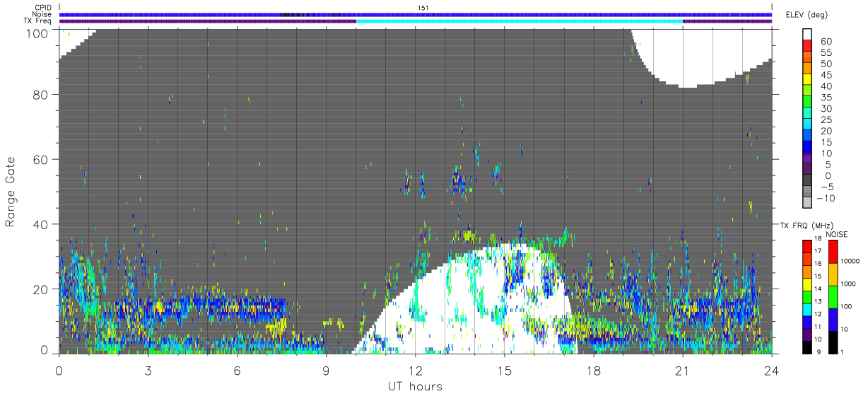Viewport: 868px width, 401px height.
Task: Click the 'Noise' row label at top left
Action: click(x=42, y=14)
